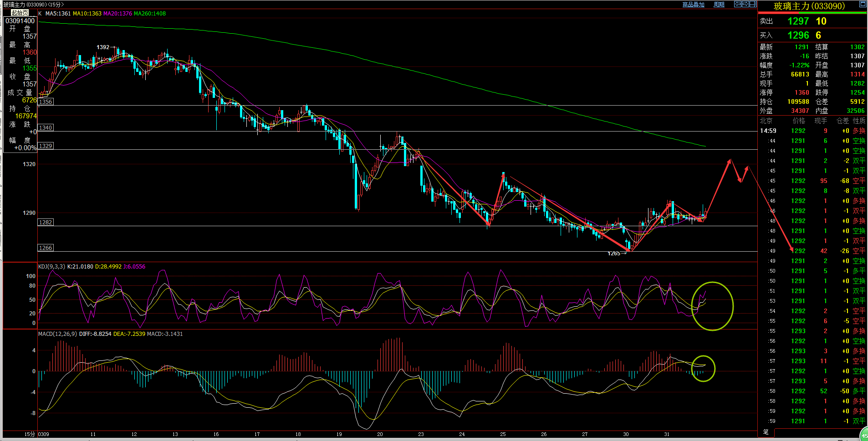The width and height of the screenshot is (868, 441).
Task: Click the 玻璃主力(033090) panel title
Action: [809, 6]
